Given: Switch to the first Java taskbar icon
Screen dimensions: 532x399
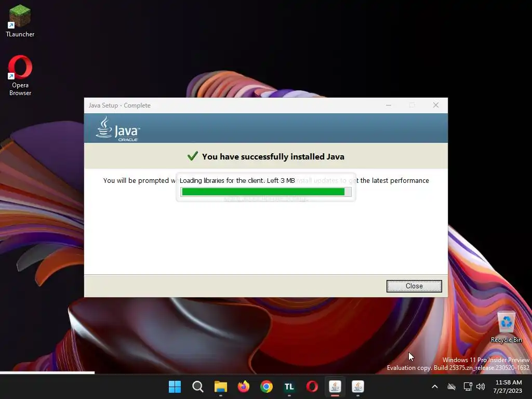Looking at the screenshot, I should (335, 387).
